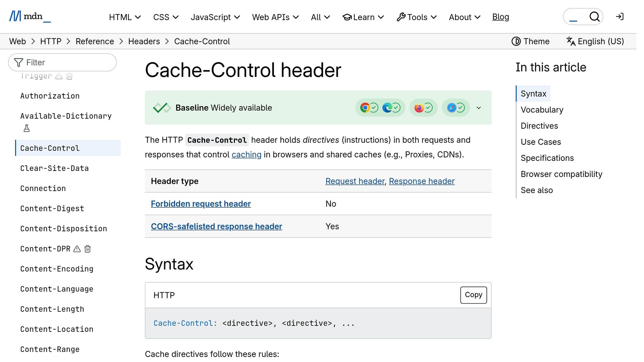Viewport: 644px width, 362px height.
Task: Jump to See also section
Action: click(536, 190)
